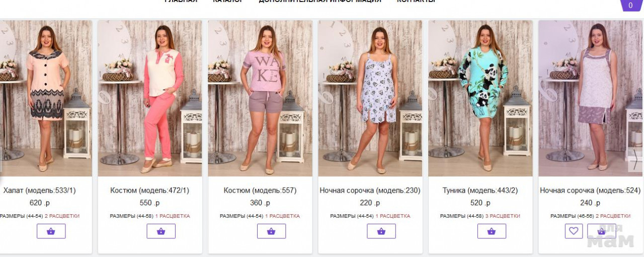Open the pink pajama suit photo
644x257 pixels.
pyautogui.click(x=150, y=98)
